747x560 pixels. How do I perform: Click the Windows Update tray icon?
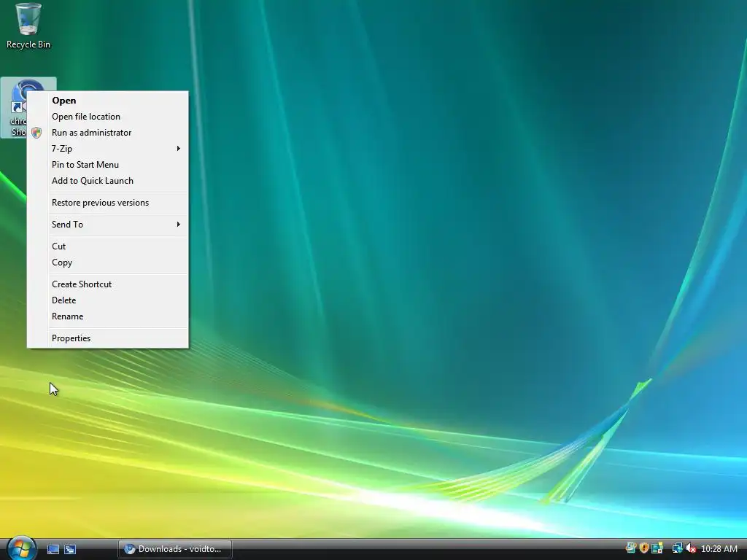coord(631,548)
